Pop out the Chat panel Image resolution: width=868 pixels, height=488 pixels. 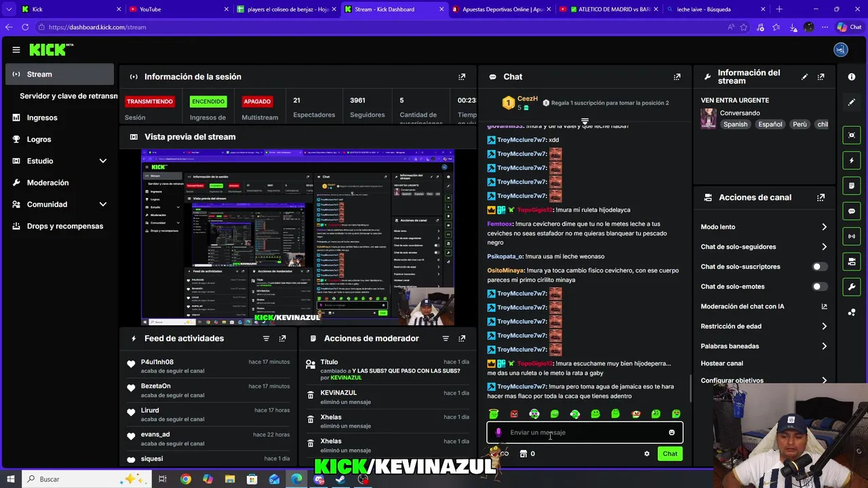coord(677,77)
